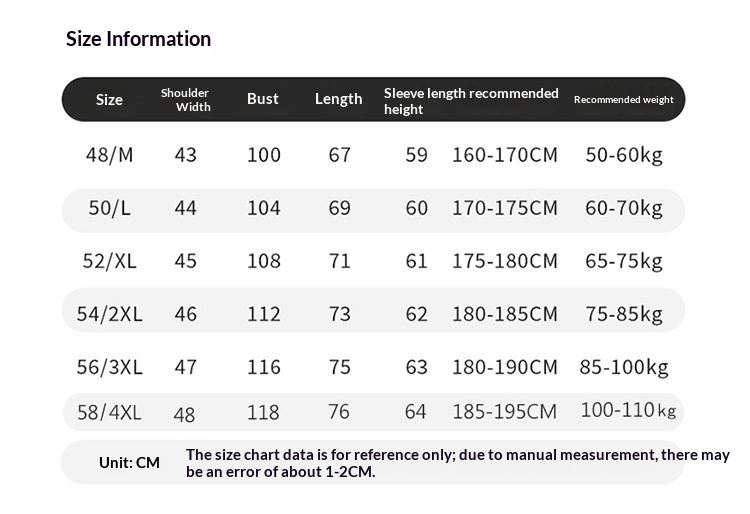Select the Shoulder Width column header

pyautogui.click(x=186, y=99)
